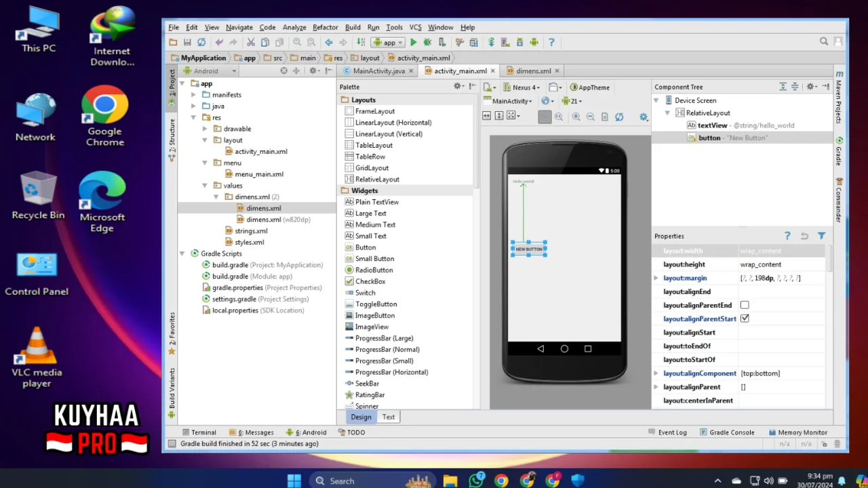This screenshot has width=868, height=488.
Task: Open the Gradle Console button
Action: (x=727, y=432)
